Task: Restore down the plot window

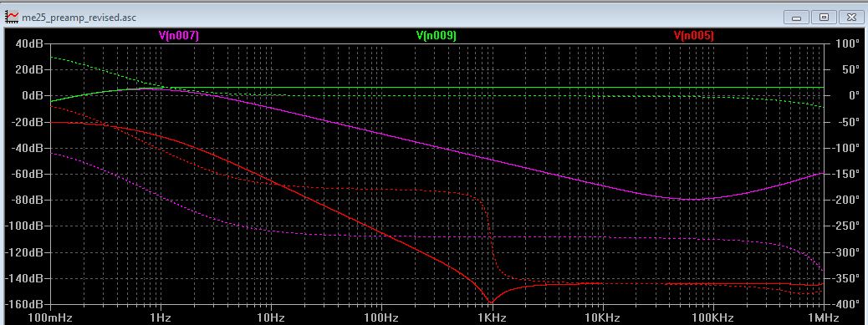Action: click(824, 18)
